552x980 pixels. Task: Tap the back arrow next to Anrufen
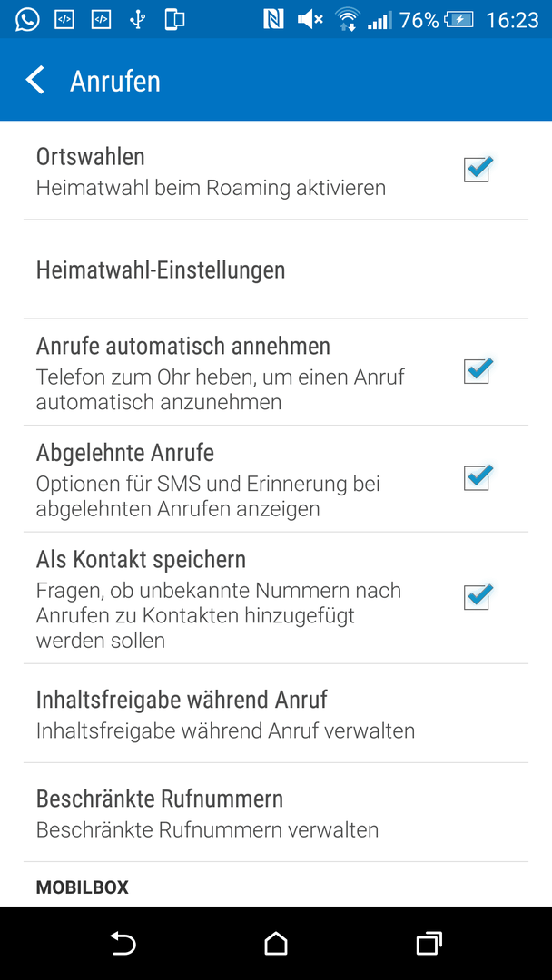(x=35, y=82)
